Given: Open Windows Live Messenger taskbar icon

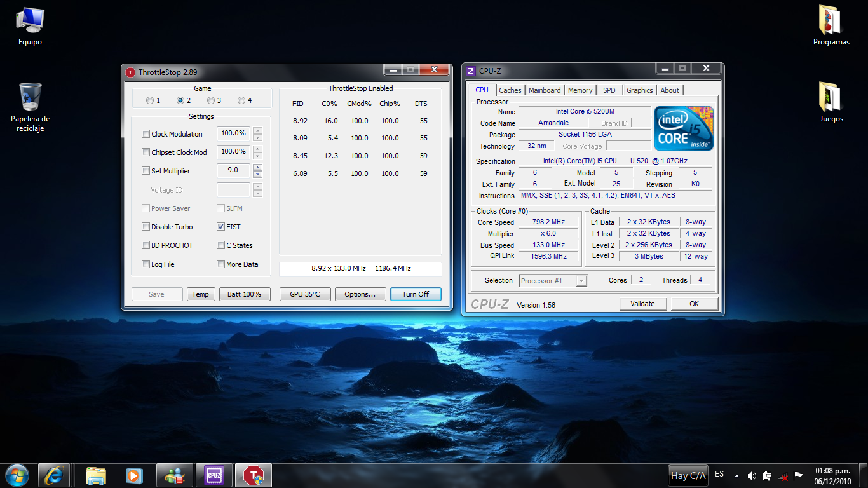Looking at the screenshot, I should point(174,475).
